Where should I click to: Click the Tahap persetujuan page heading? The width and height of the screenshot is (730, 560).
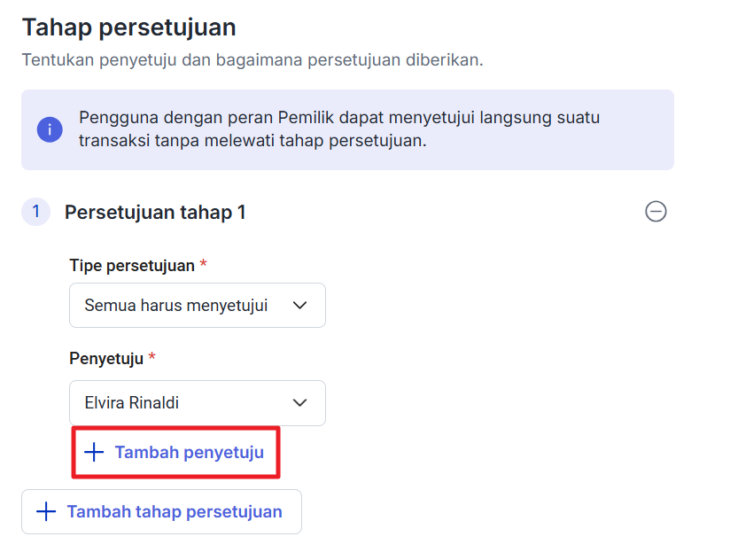click(x=128, y=27)
